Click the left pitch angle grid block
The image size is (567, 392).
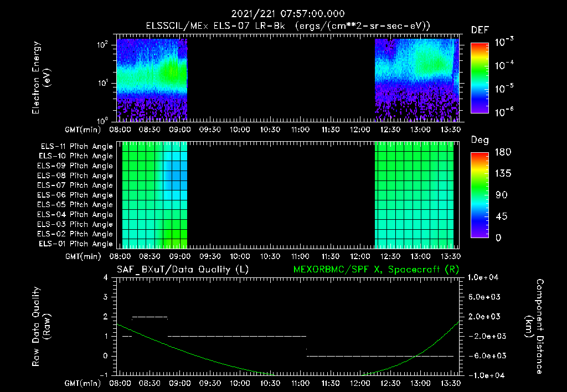(x=155, y=195)
